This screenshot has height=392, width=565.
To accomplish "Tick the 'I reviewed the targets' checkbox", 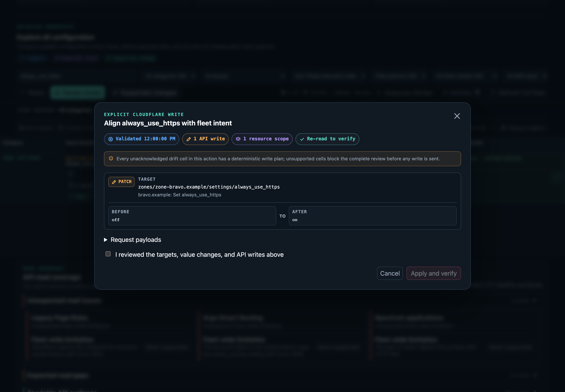I will click(x=108, y=254).
